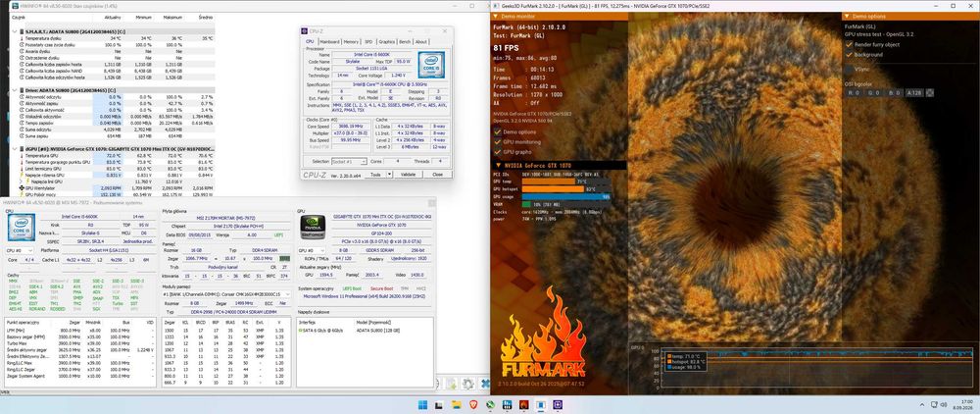Switch to the Bench tab in CPU-Z
The height and width of the screenshot is (414, 980).
[405, 42]
